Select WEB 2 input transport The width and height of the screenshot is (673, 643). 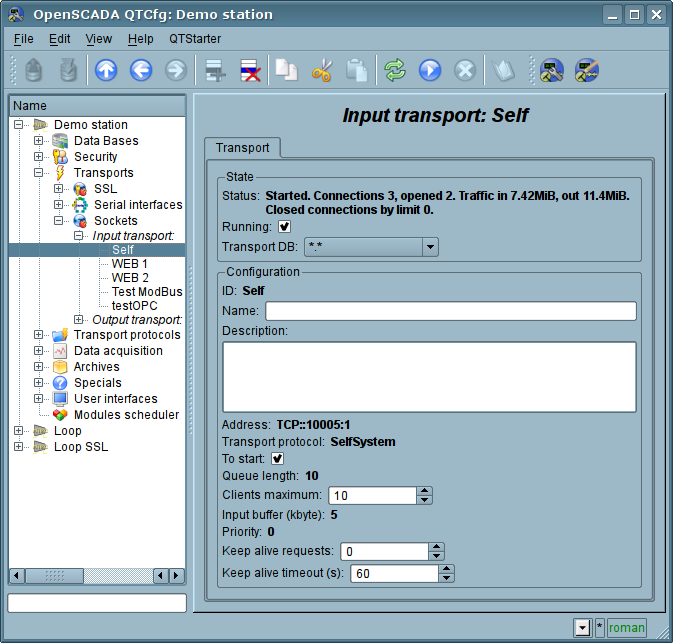tap(130, 278)
